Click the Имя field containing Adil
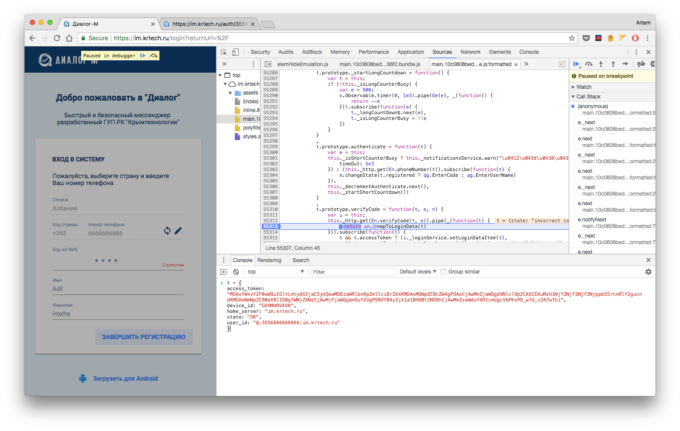 click(118, 289)
